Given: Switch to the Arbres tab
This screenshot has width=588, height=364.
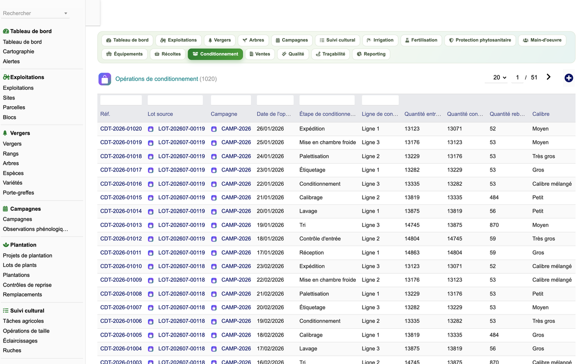Looking at the screenshot, I should pos(253,40).
